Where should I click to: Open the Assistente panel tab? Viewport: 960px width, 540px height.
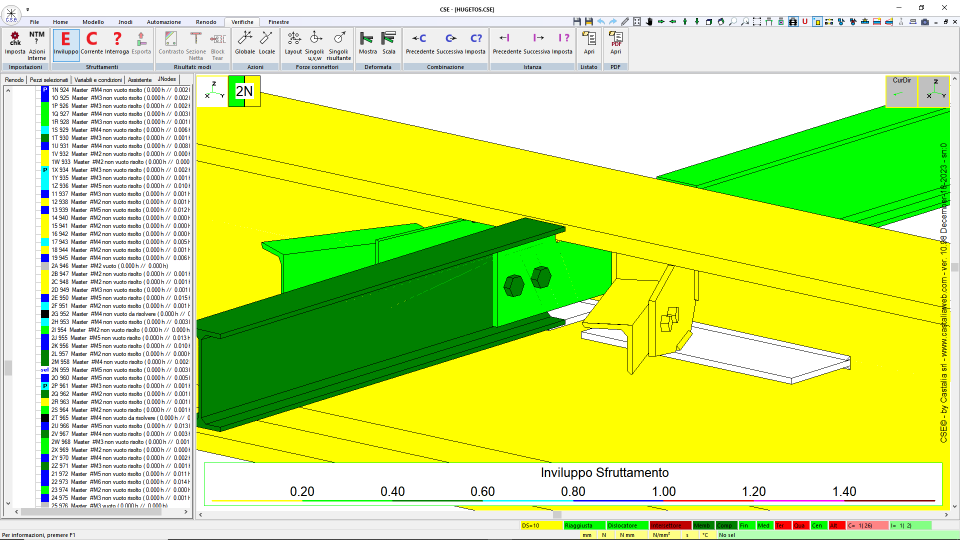[140, 80]
